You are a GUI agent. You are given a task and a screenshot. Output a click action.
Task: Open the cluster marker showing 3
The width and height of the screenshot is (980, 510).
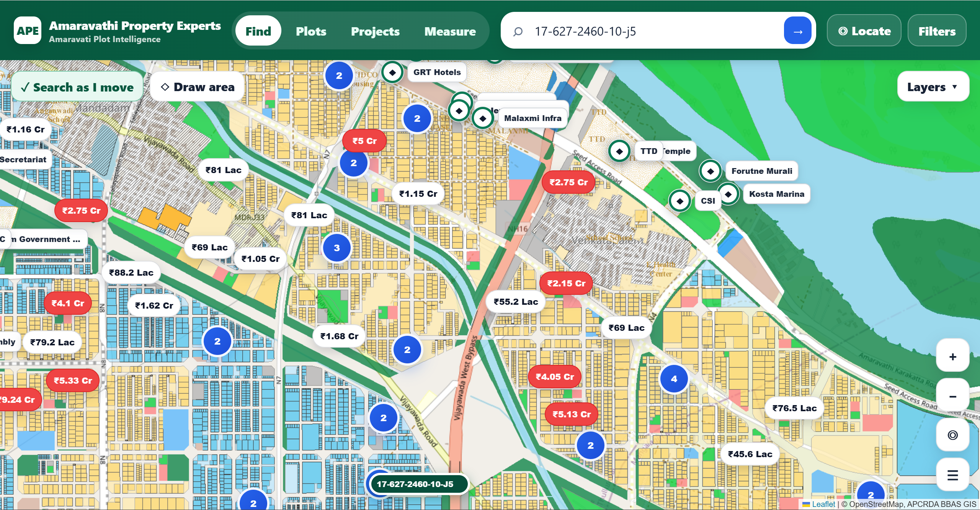click(337, 248)
